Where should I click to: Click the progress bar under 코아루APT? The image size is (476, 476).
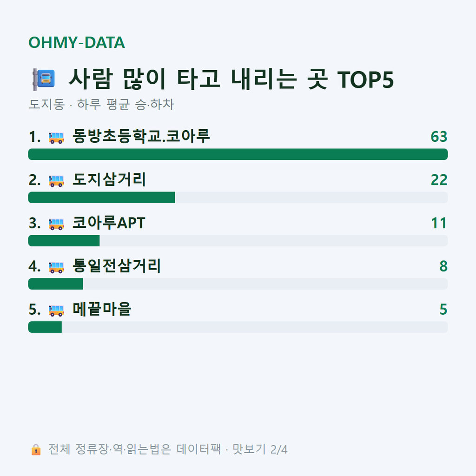tap(238, 241)
